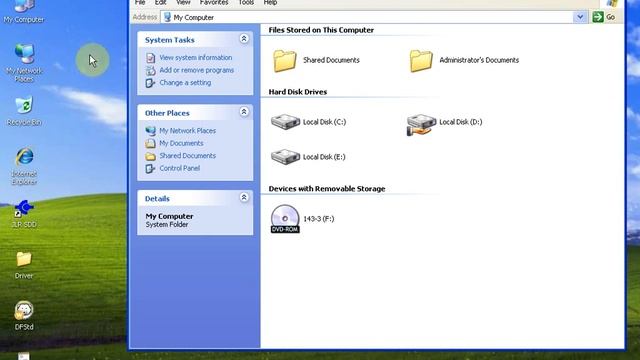This screenshot has height=360, width=640.
Task: Open the Shared Documents sidebar link
Action: 187,156
